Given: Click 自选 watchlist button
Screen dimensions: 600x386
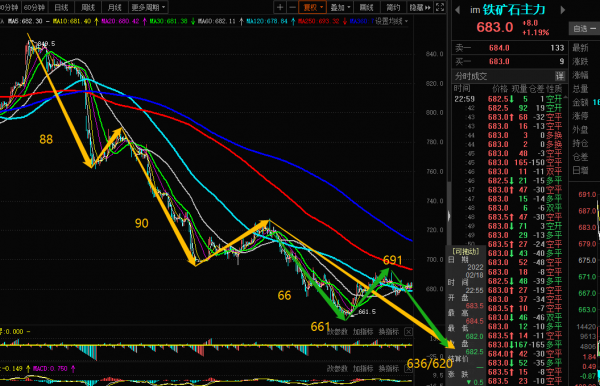Looking at the screenshot, I should click(584, 28).
